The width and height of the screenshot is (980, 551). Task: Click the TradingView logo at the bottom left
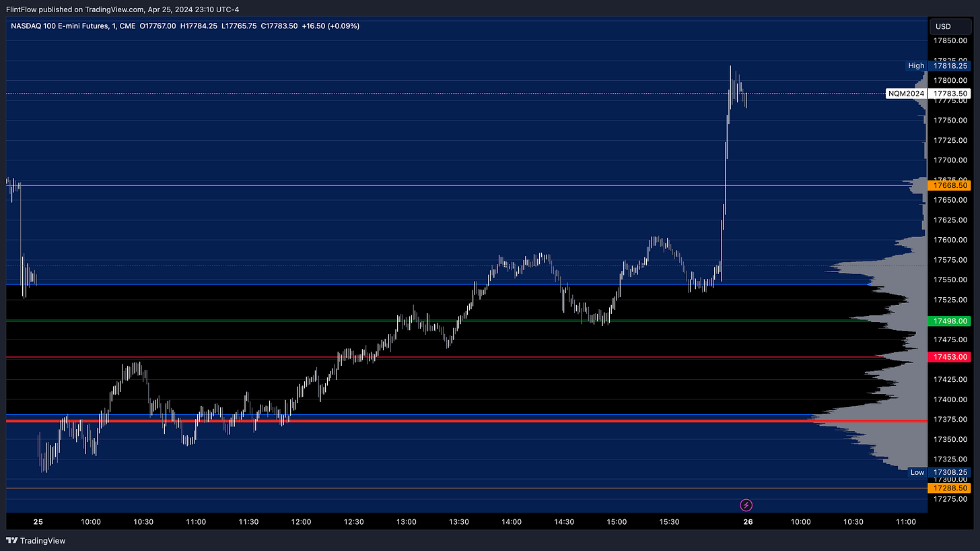(36, 540)
